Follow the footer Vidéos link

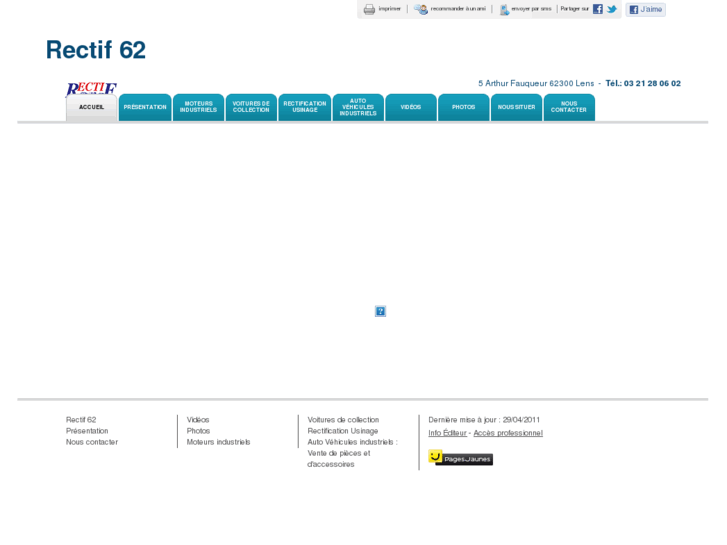coord(198,420)
